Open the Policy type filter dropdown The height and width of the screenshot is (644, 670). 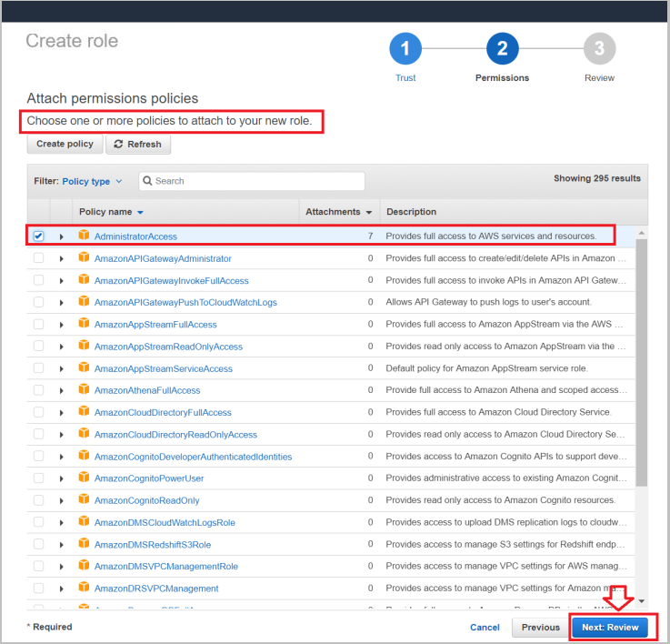point(92,181)
